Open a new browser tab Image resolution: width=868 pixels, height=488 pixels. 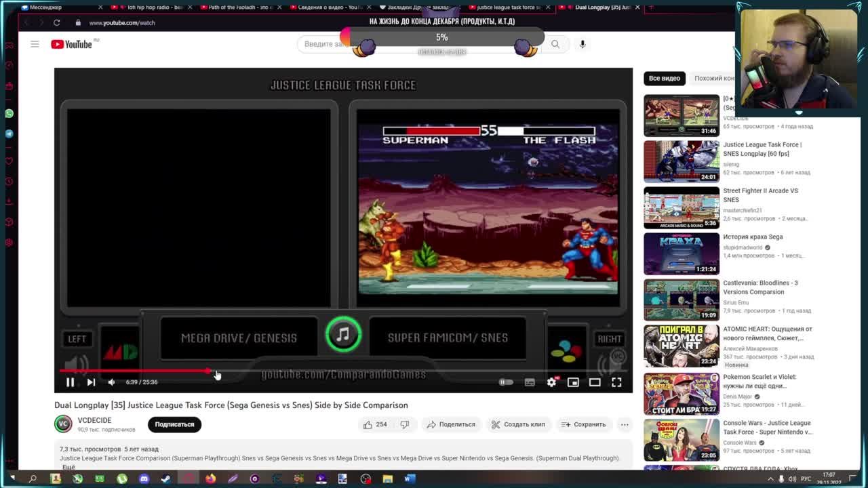coord(651,7)
